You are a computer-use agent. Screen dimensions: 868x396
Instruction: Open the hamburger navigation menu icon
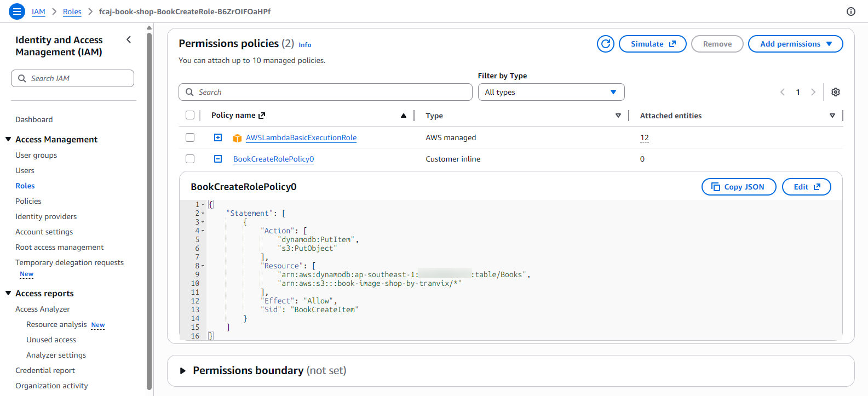(x=17, y=11)
